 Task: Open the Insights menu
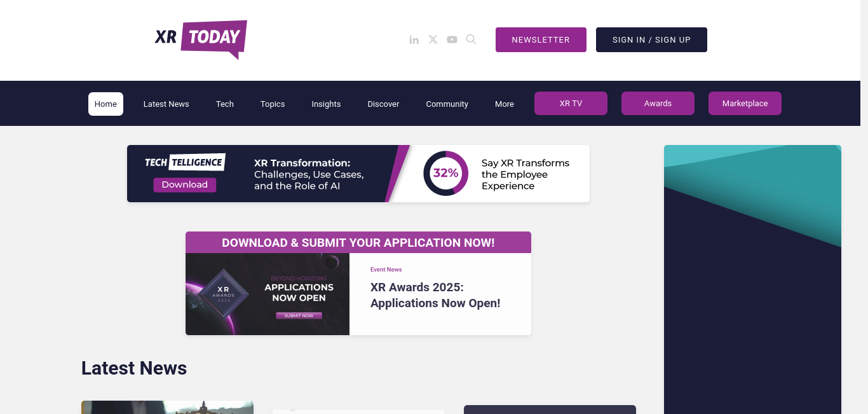(x=326, y=104)
